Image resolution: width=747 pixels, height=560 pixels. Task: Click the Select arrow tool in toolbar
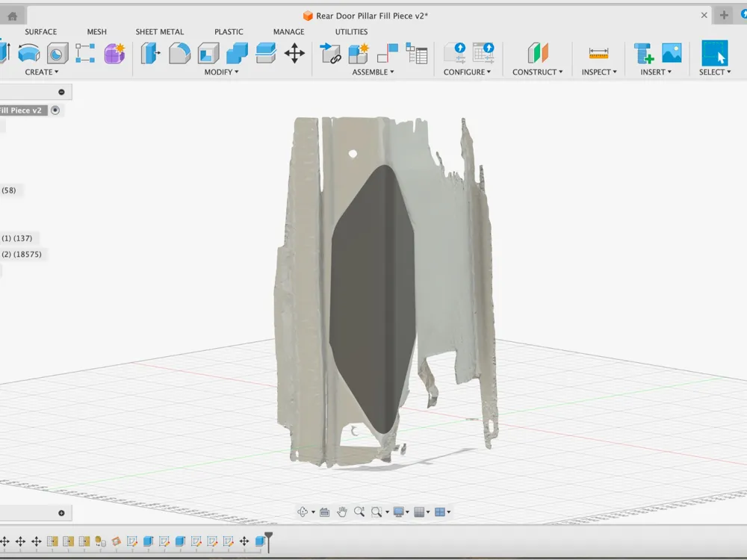(x=715, y=53)
